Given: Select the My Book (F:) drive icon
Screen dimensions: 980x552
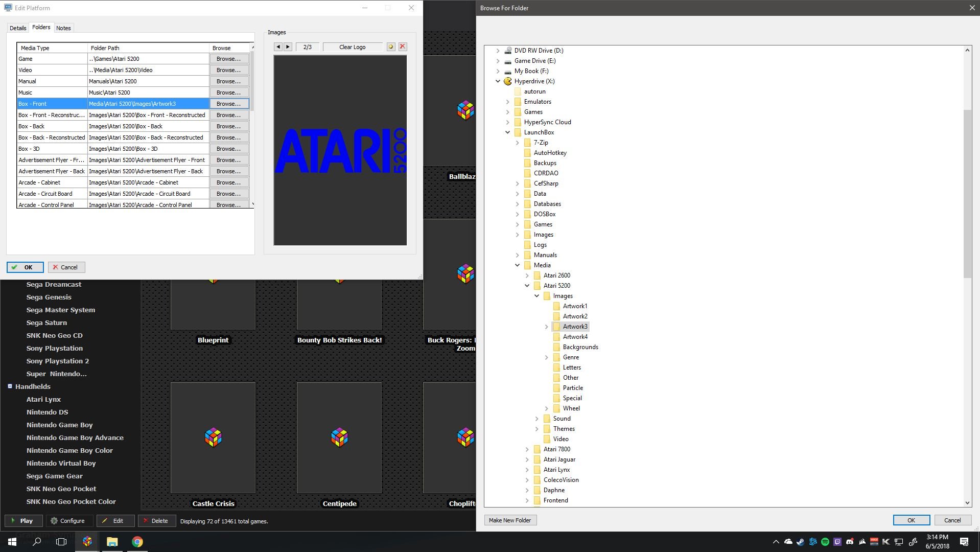Looking at the screenshot, I should pyautogui.click(x=508, y=71).
